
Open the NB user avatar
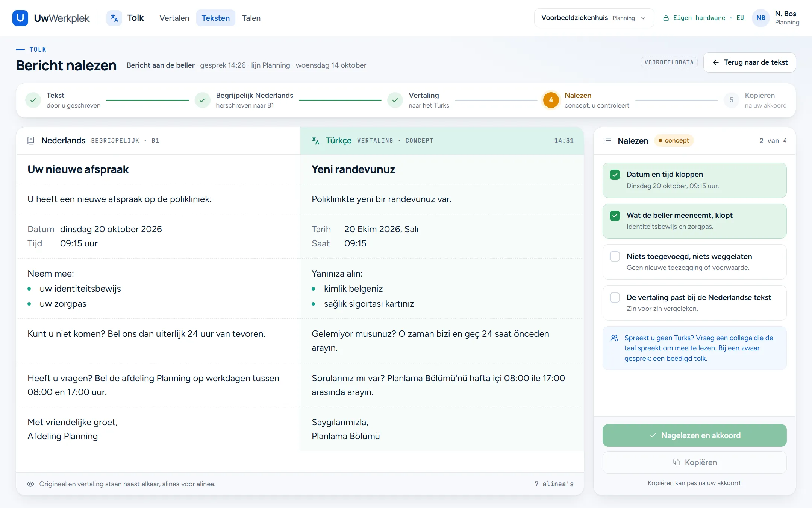pyautogui.click(x=761, y=18)
